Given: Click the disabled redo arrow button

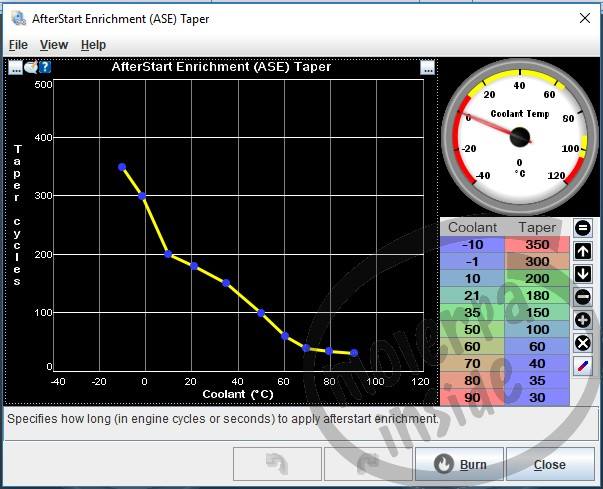Looking at the screenshot, I should [368, 464].
